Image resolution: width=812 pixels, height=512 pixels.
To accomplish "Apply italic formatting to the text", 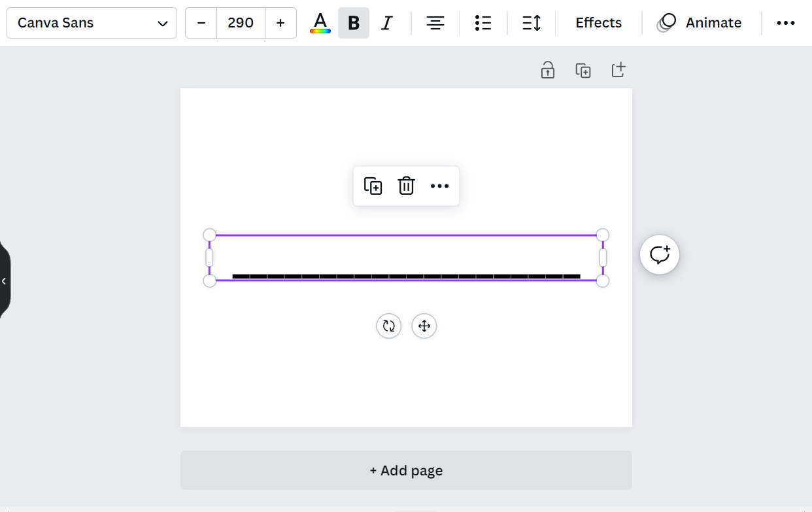I will tap(386, 22).
